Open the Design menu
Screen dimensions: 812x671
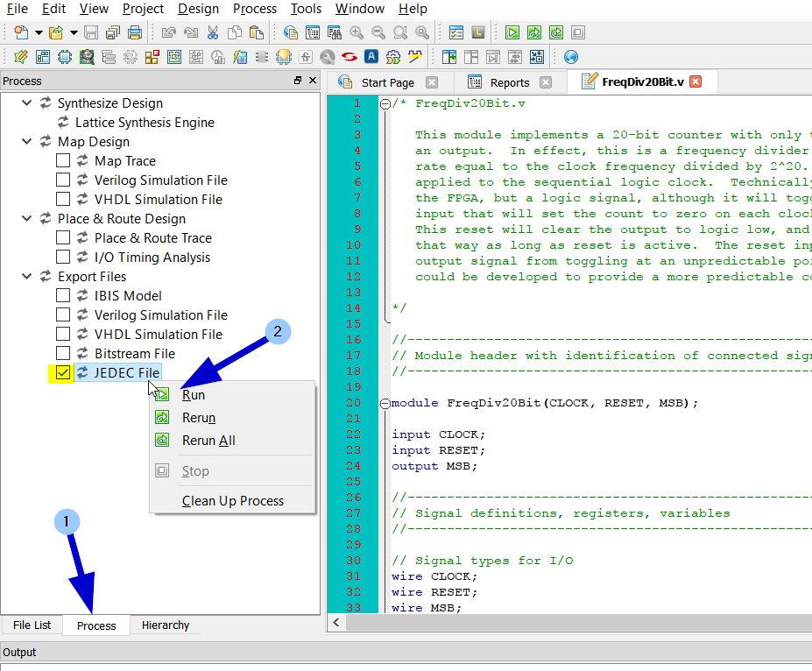point(198,9)
